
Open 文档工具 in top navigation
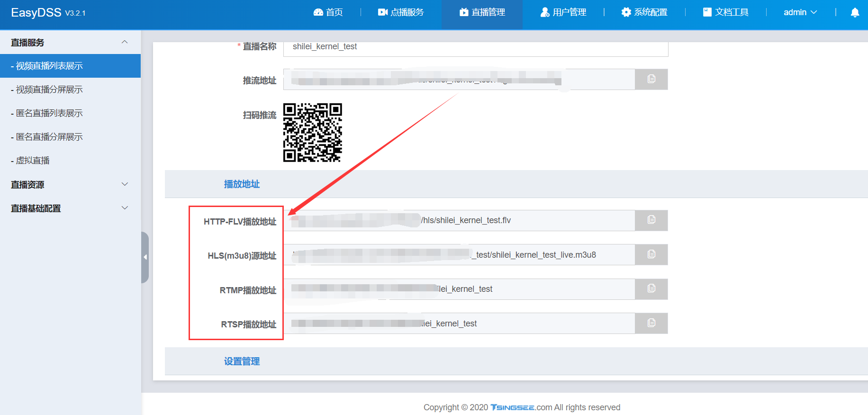coord(725,12)
